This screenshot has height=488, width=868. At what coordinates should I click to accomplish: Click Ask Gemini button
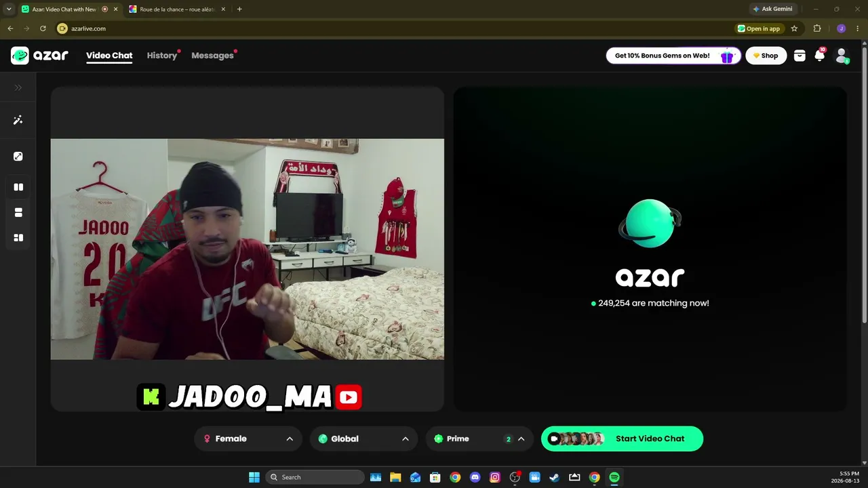click(x=772, y=9)
